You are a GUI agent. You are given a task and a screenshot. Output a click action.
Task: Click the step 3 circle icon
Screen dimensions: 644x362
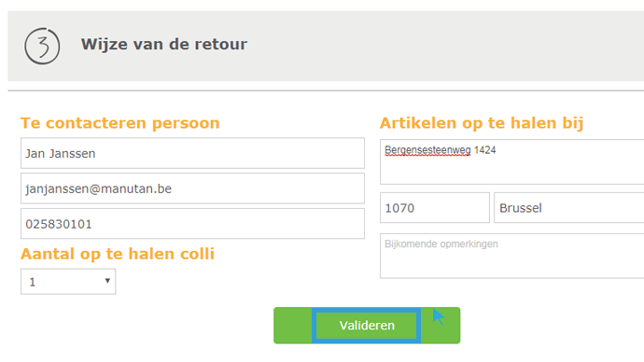42,46
